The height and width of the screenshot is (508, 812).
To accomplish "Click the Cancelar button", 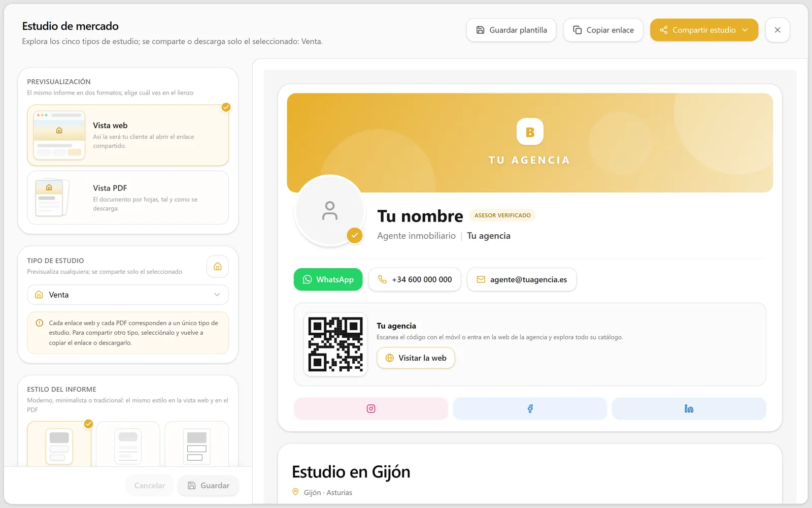I will click(150, 486).
